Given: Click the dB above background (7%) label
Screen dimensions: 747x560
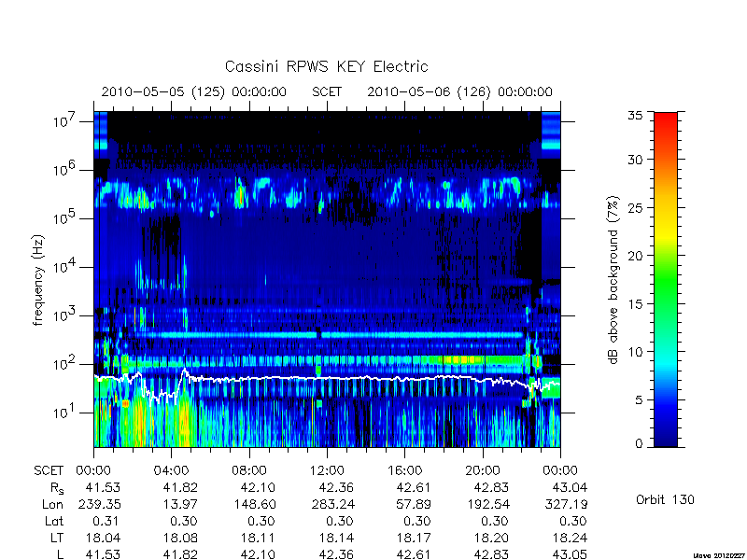Looking at the screenshot, I should click(x=613, y=280).
